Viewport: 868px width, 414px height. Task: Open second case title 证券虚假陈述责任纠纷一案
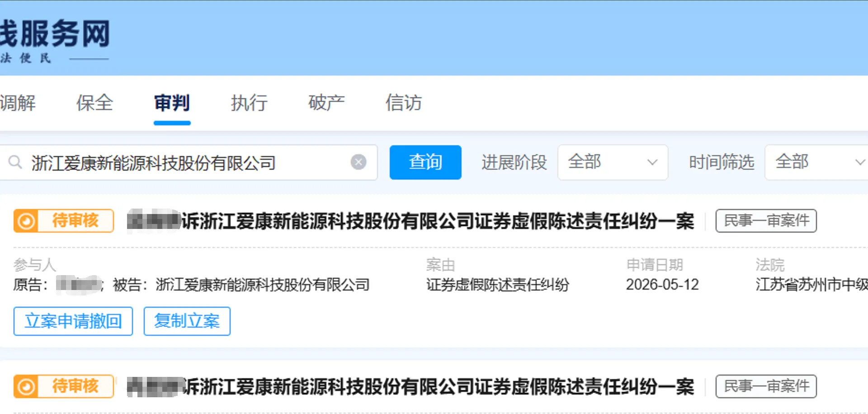[x=410, y=387]
